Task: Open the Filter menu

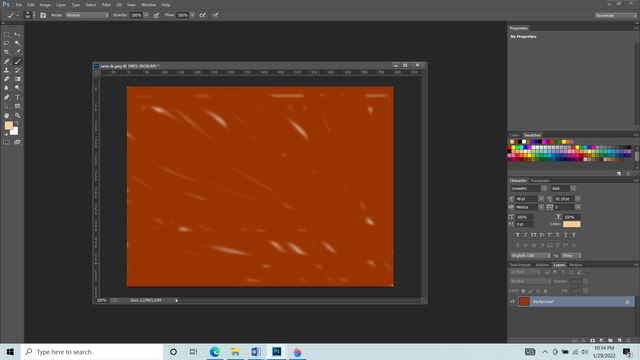Action: coord(106,5)
